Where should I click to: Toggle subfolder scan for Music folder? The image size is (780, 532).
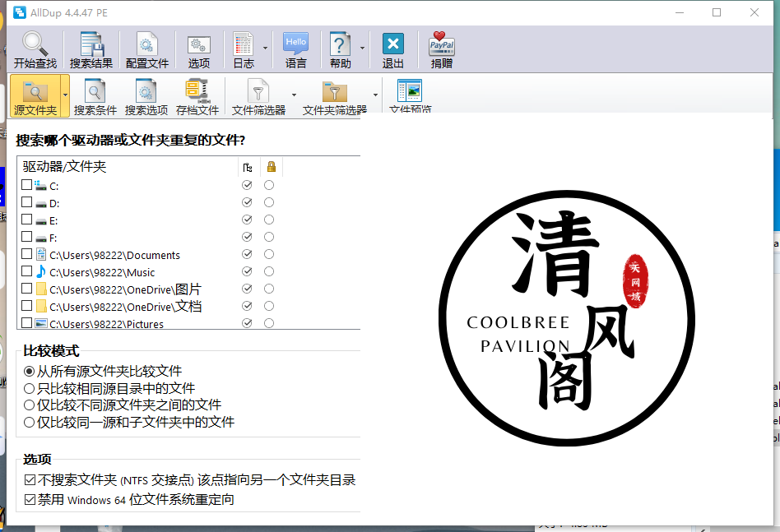[247, 271]
